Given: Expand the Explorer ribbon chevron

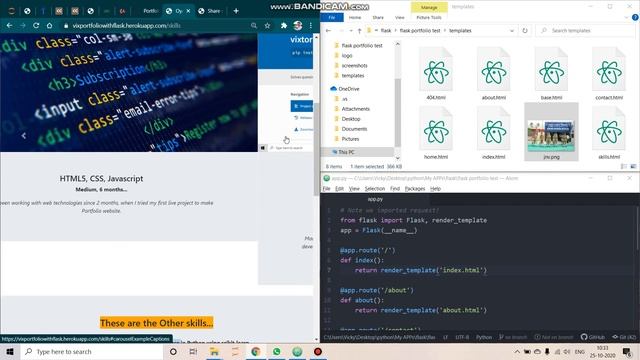Looking at the screenshot, I should pyautogui.click(x=626, y=18).
